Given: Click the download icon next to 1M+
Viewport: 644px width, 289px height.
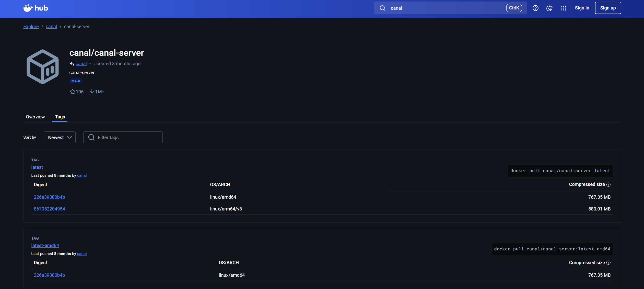Looking at the screenshot, I should tap(92, 92).
